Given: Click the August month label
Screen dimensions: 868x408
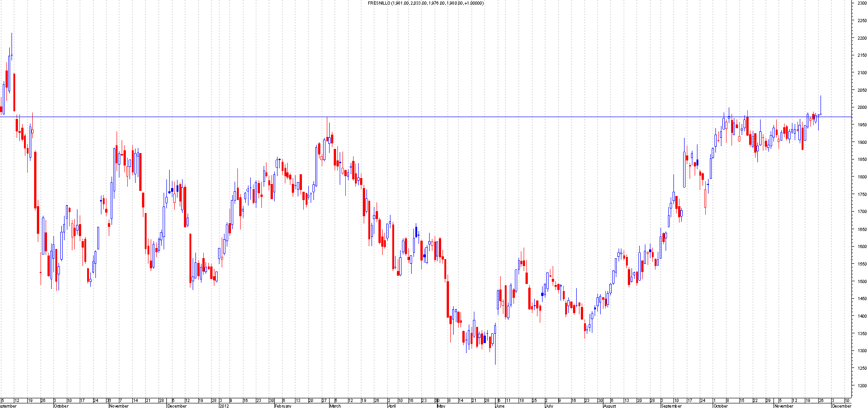Looking at the screenshot, I should tap(609, 406).
